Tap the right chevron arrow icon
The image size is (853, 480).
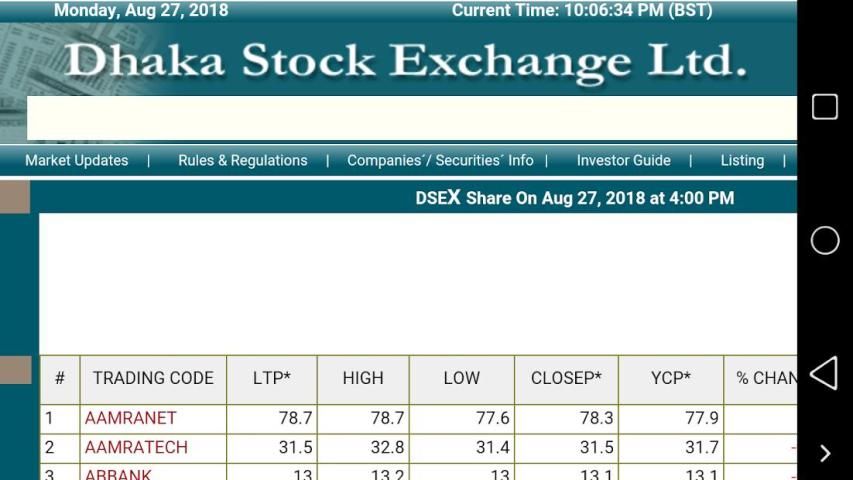tap(824, 453)
